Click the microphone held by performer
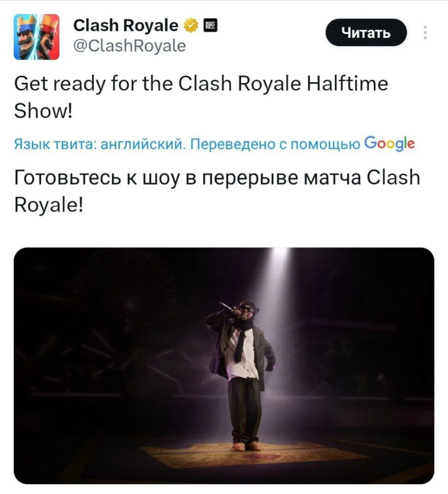The image size is (448, 494). (227, 307)
